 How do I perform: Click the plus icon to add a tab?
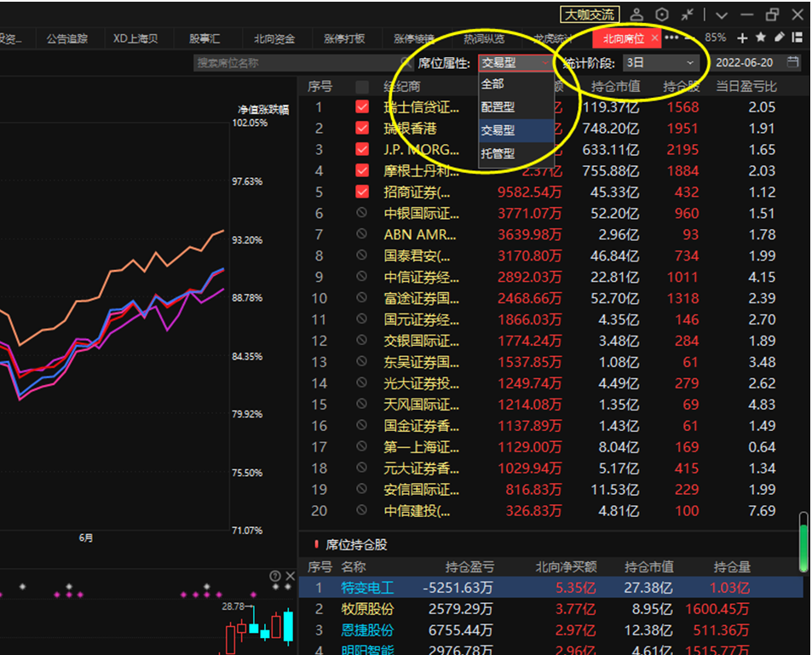[x=742, y=37]
